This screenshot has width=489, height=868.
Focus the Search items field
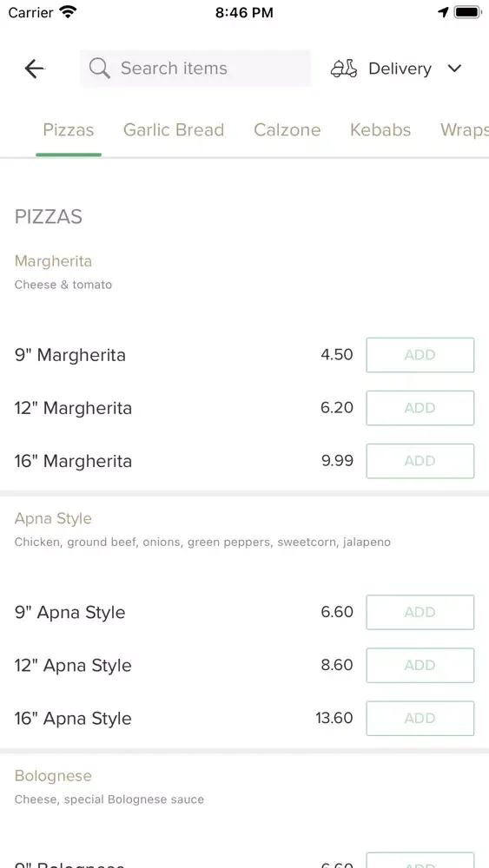click(x=195, y=68)
